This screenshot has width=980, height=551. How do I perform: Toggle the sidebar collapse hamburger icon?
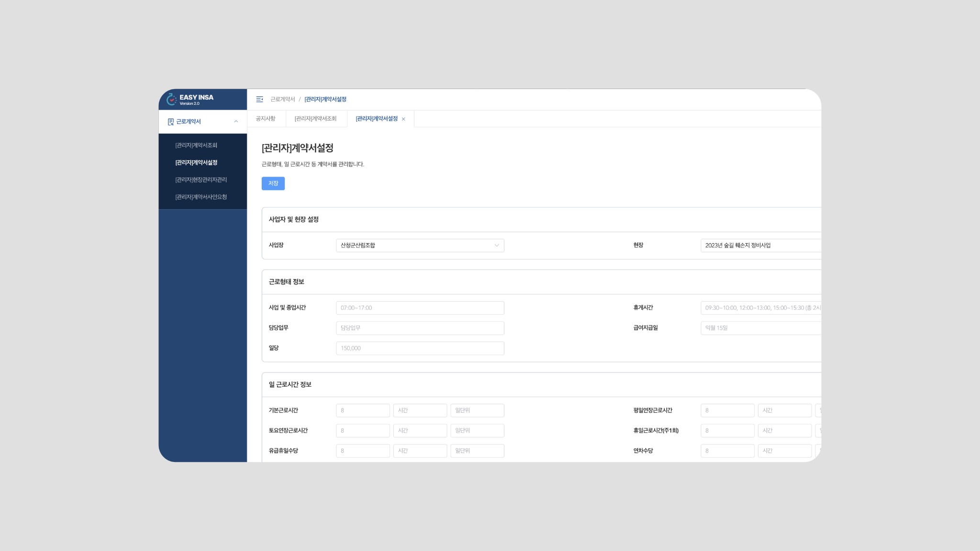pos(259,99)
